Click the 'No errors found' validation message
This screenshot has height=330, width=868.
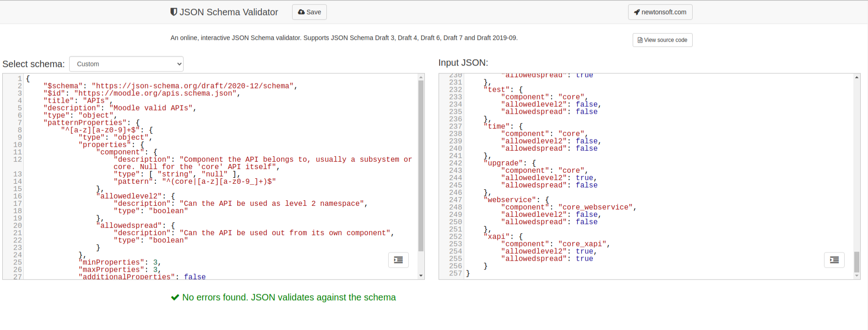click(x=289, y=297)
